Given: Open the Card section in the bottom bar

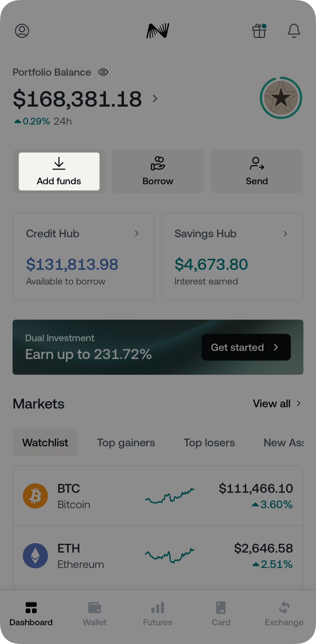Looking at the screenshot, I should point(221,613).
